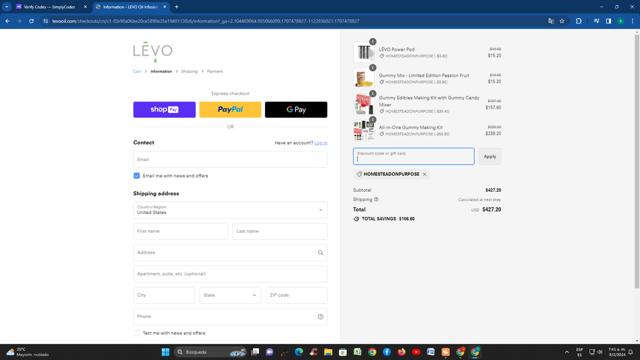
Task: Focus the discount code or gift card field
Action: (414, 157)
